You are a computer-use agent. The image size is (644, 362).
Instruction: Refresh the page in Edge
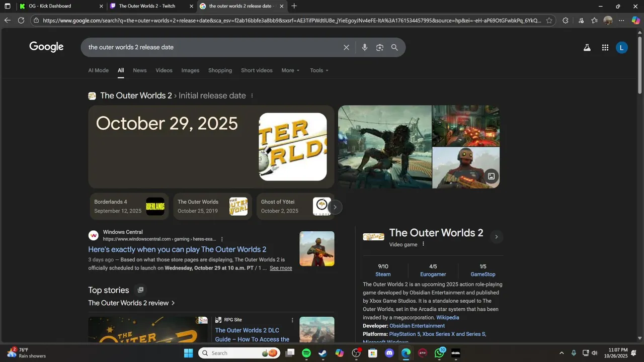click(x=21, y=21)
